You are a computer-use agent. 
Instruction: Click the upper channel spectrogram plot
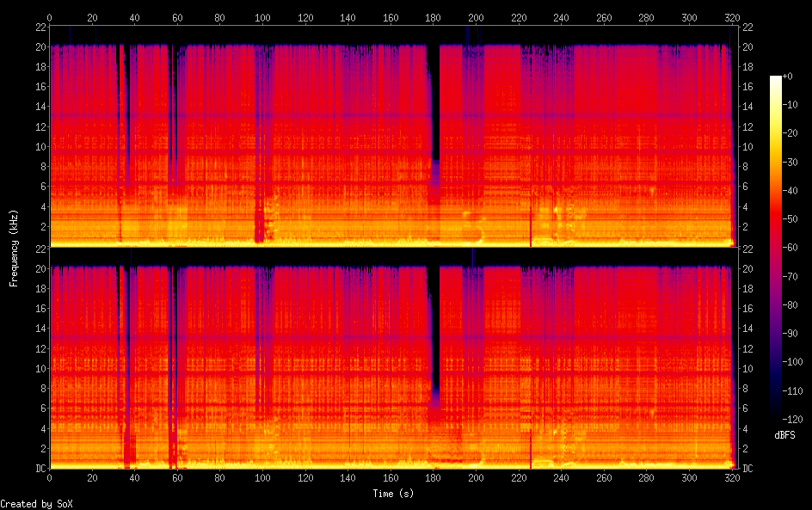coord(393,136)
